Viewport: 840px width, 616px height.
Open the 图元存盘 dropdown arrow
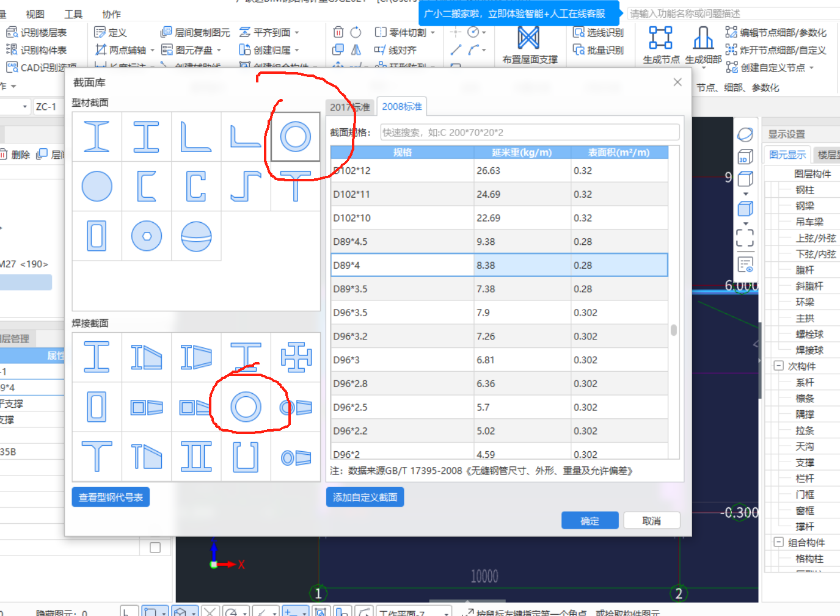[219, 50]
